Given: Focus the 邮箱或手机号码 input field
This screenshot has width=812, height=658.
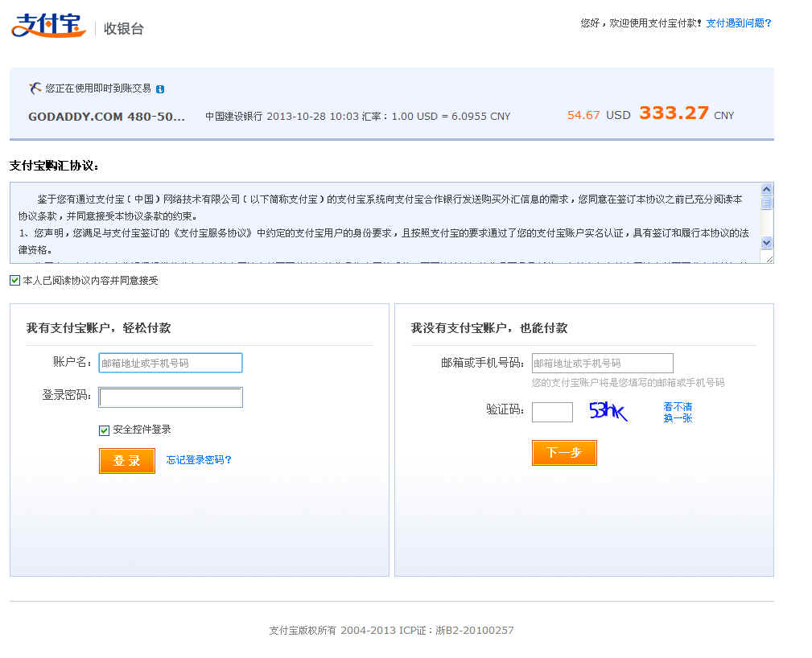Looking at the screenshot, I should pos(602,363).
